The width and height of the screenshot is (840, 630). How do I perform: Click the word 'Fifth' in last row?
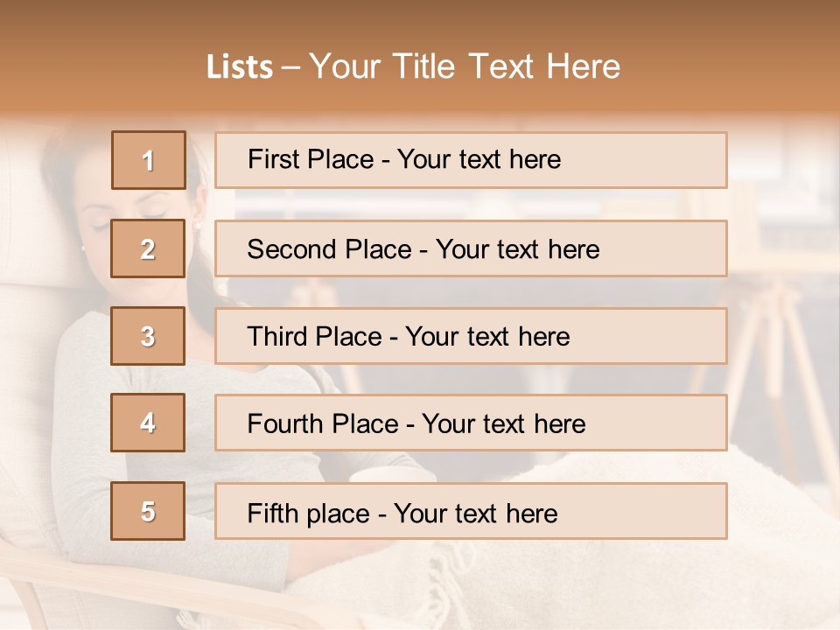click(x=273, y=513)
